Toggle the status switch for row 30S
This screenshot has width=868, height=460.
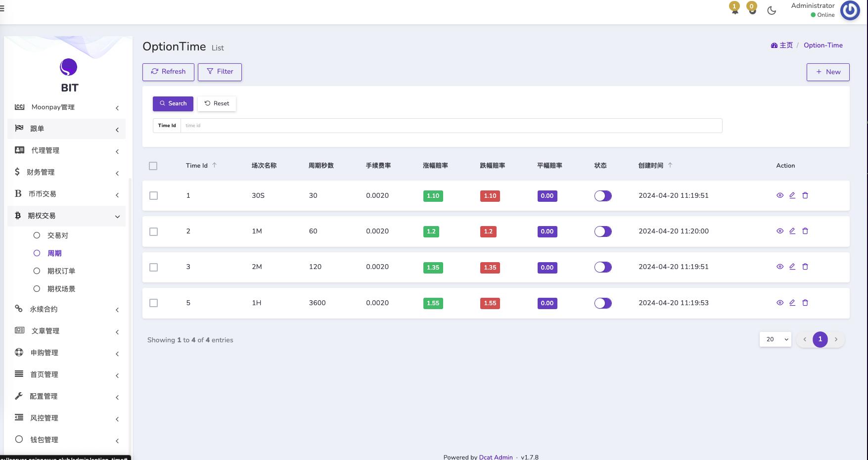tap(603, 196)
